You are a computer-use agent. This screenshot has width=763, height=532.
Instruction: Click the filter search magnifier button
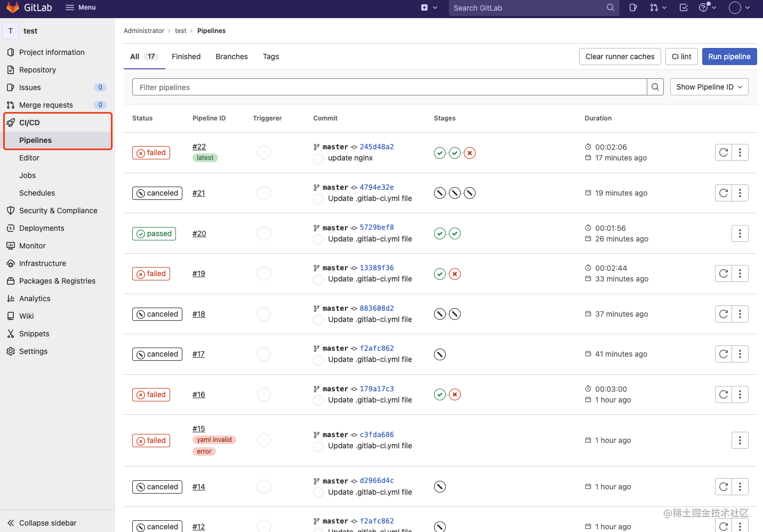point(655,87)
